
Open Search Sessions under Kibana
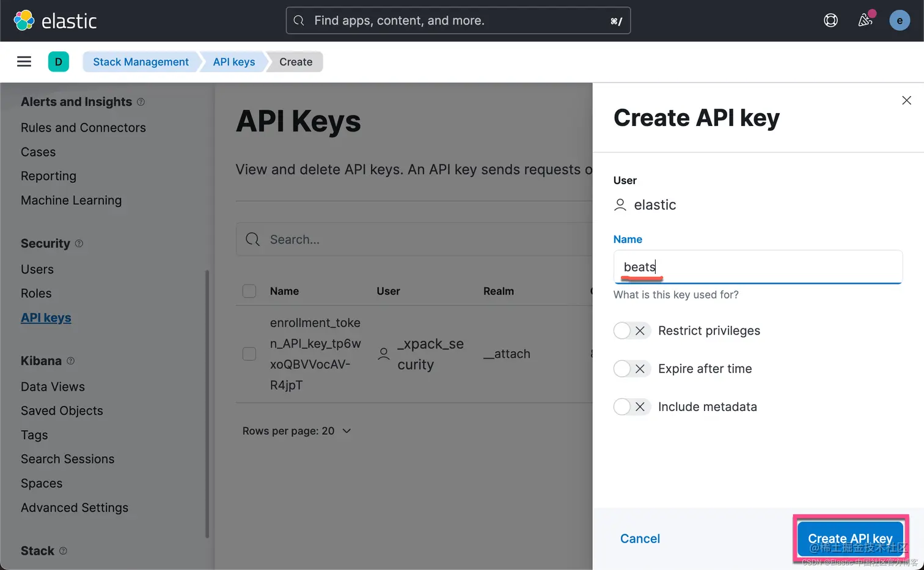[67, 459]
